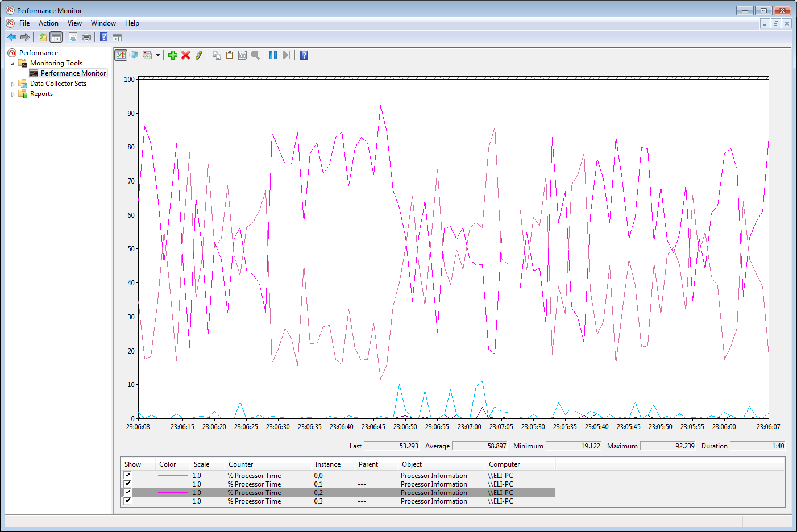Open the File menu

click(24, 23)
